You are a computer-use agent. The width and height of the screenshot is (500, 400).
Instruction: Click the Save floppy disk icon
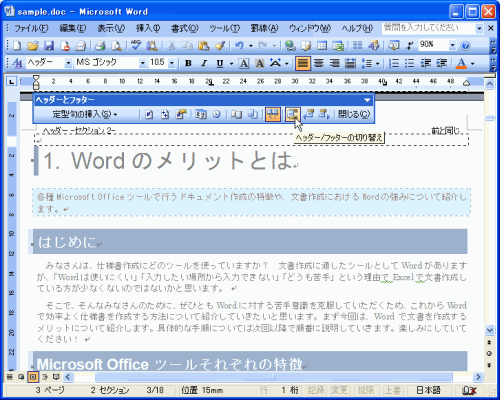coord(49,45)
